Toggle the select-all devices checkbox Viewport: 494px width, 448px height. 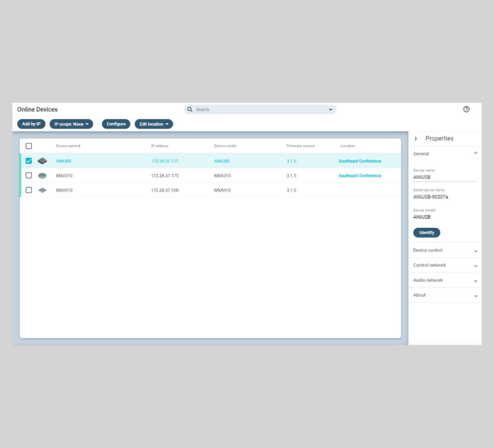tap(29, 146)
